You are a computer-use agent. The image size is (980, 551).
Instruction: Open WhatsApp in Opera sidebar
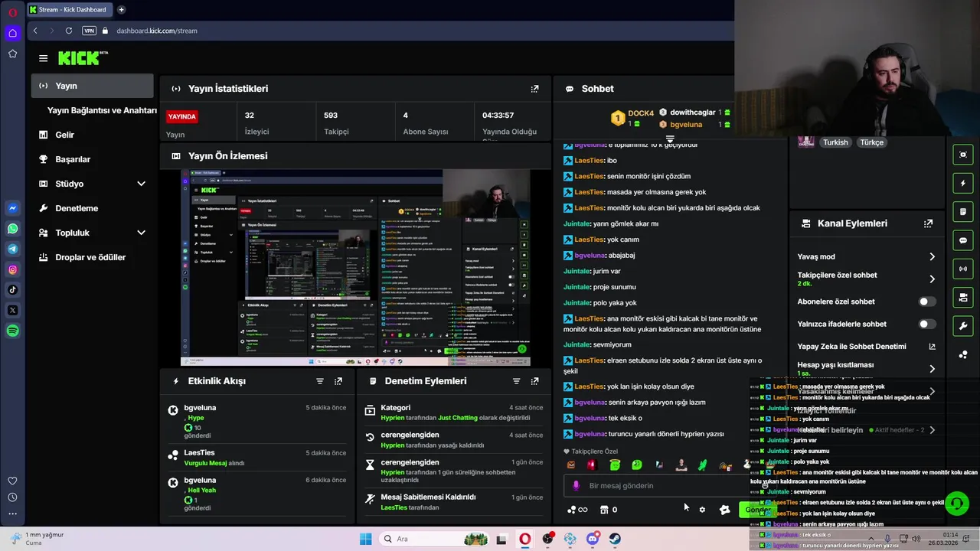(x=13, y=229)
